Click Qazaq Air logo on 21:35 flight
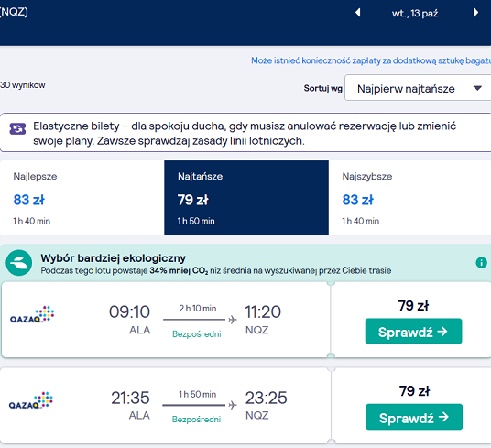491x448 pixels. (x=31, y=400)
